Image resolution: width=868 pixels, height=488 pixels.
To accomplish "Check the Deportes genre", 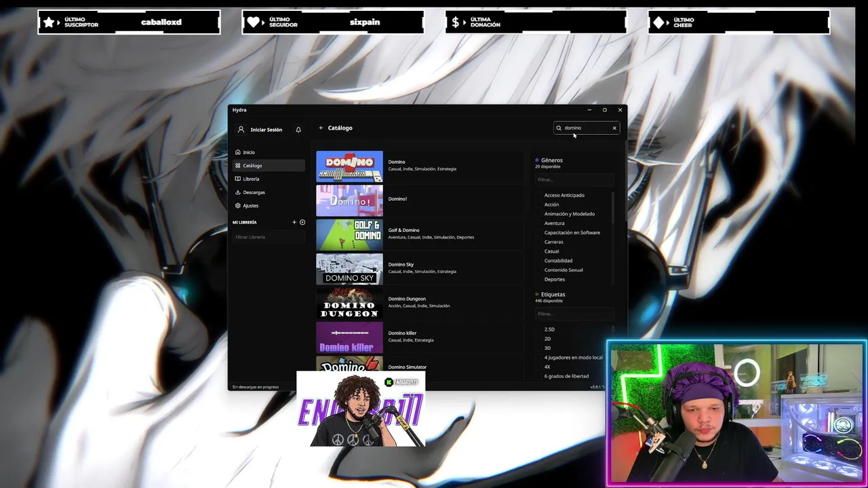I will (x=538, y=279).
